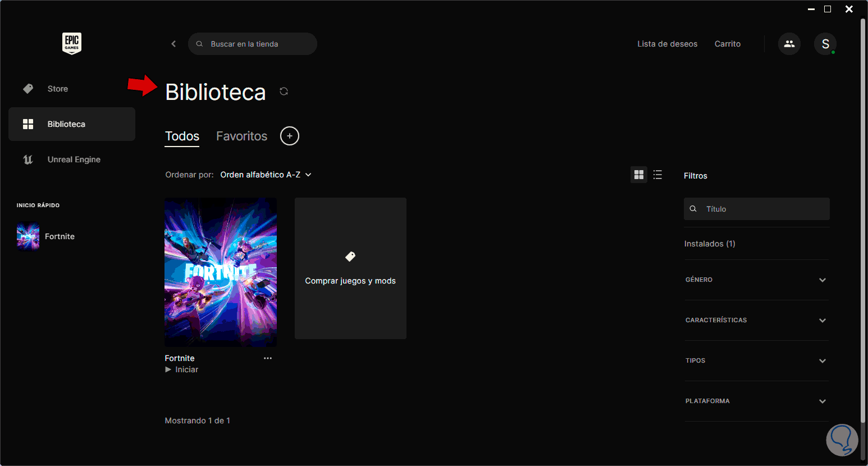Launch Fortnite with the Iniciar button
The width and height of the screenshot is (868, 466).
[x=182, y=369]
